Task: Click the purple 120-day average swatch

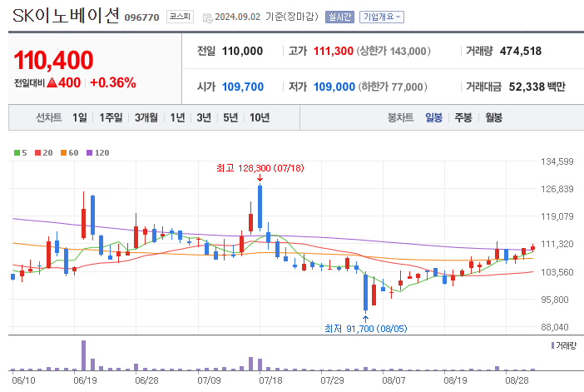Action: 89,153
